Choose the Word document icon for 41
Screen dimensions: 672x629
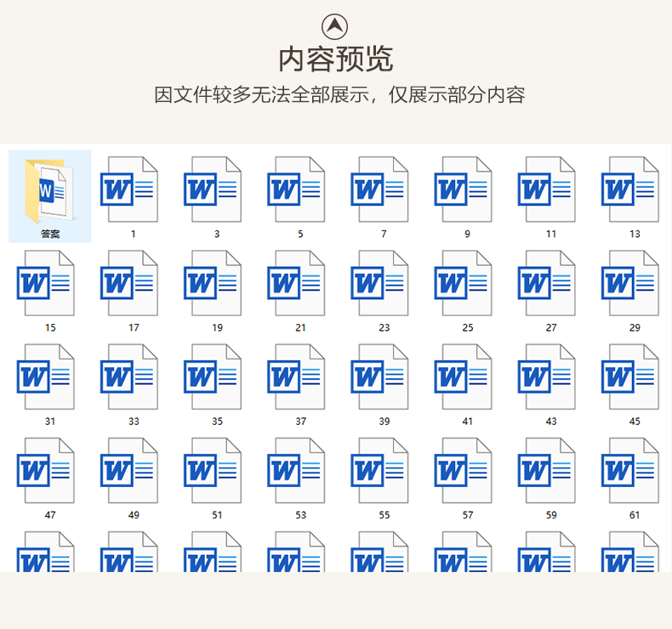(464, 377)
